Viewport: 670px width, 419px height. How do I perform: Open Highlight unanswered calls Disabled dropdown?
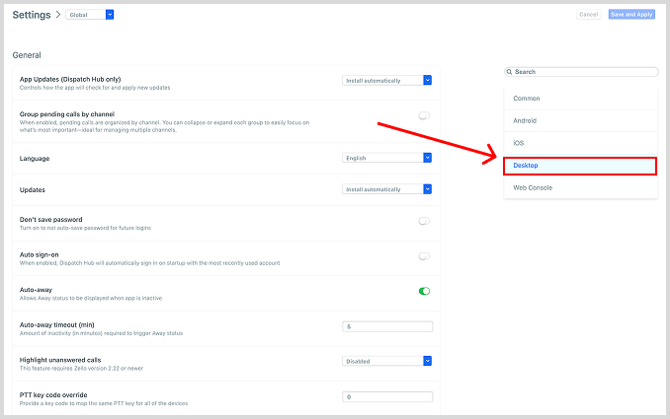387,361
